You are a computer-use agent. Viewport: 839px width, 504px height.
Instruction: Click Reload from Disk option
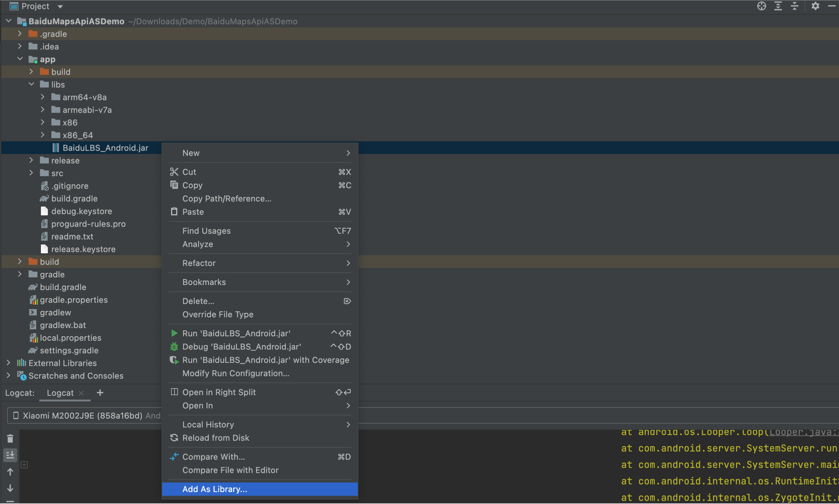tap(215, 438)
